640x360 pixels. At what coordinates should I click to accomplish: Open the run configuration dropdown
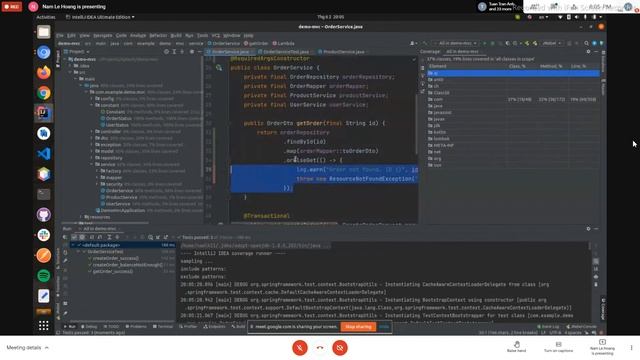tap(456, 43)
